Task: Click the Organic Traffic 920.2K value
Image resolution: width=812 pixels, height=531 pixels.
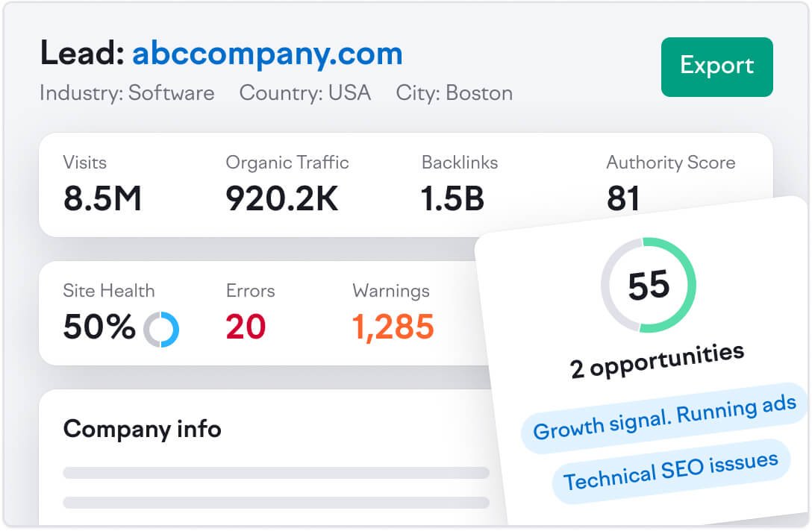Action: tap(282, 199)
